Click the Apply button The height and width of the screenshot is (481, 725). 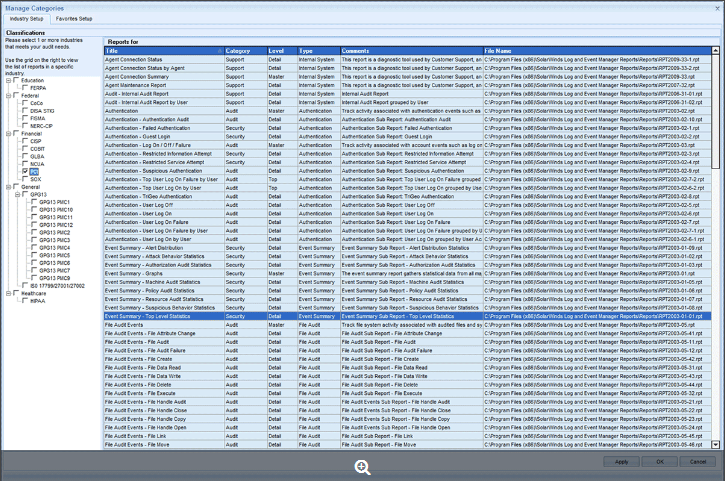(621, 462)
